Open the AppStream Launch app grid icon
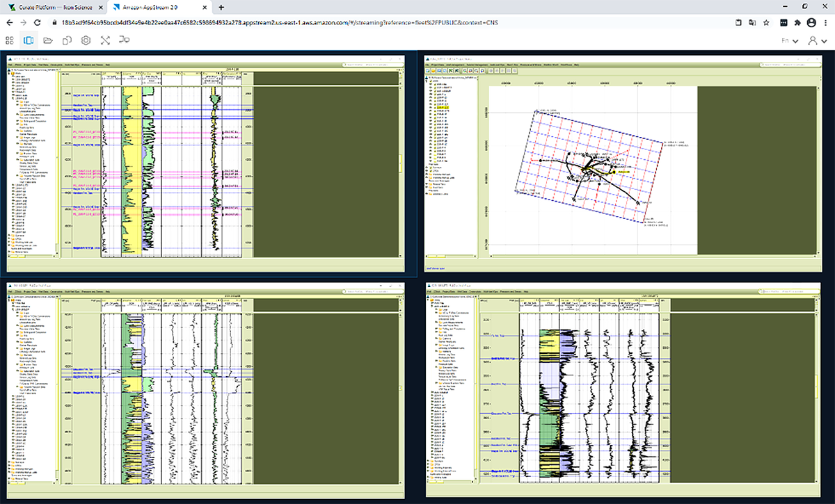The image size is (835, 504). pyautogui.click(x=10, y=40)
